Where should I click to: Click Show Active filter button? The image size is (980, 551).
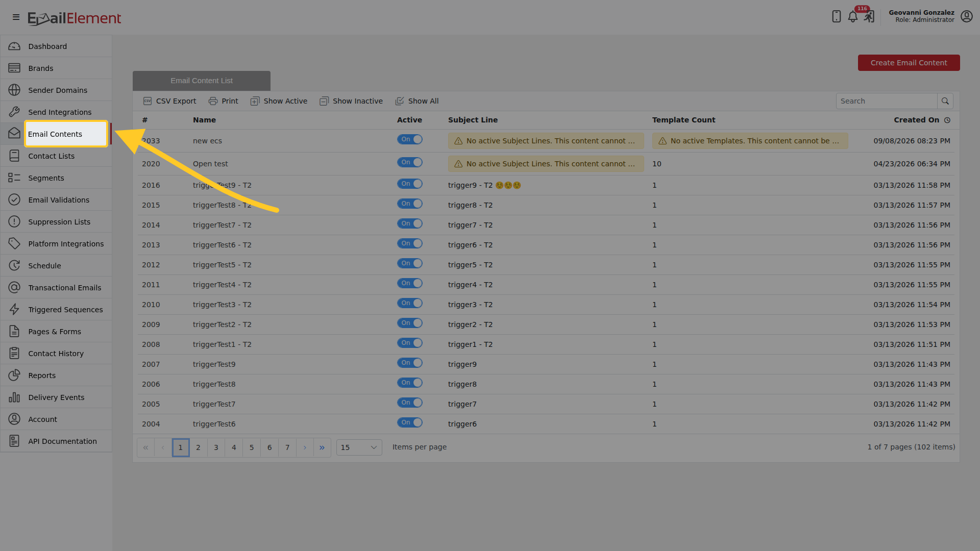pyautogui.click(x=279, y=101)
